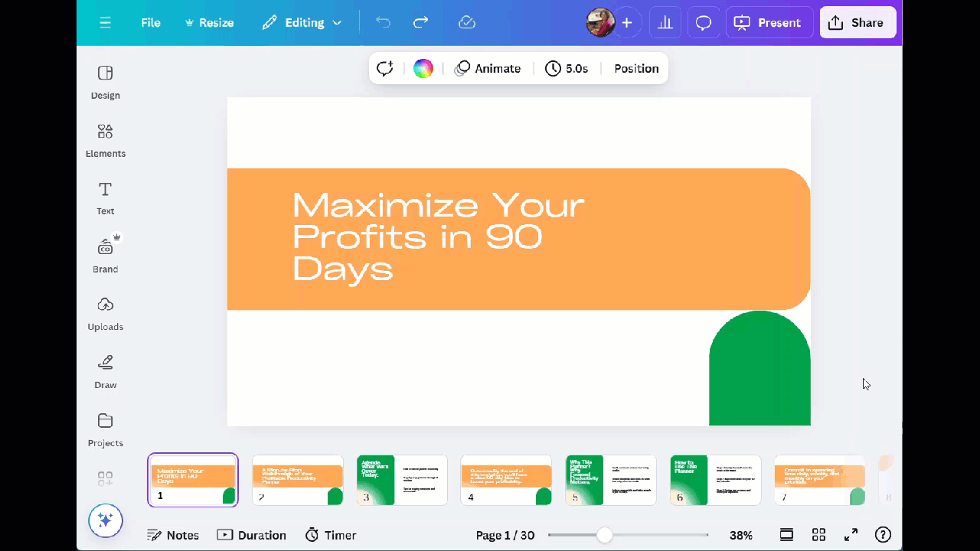Open the Animate panel
Screen dimensions: 980x551
488,69
